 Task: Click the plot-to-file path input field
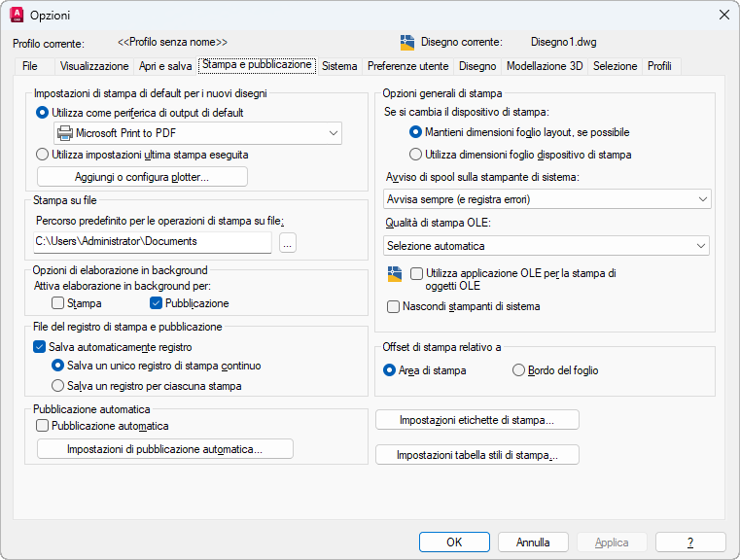point(153,241)
